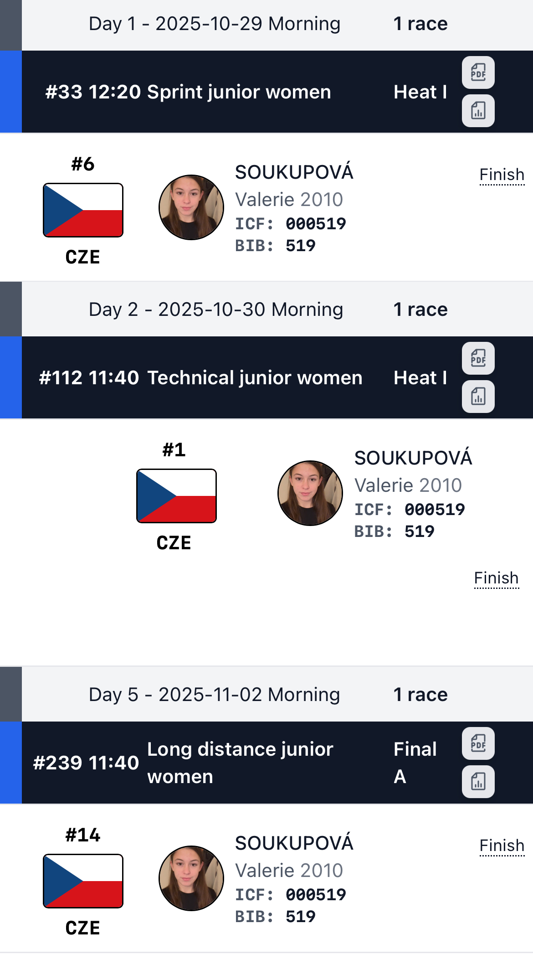Click Czech flag in Long distance entry

[x=83, y=881]
